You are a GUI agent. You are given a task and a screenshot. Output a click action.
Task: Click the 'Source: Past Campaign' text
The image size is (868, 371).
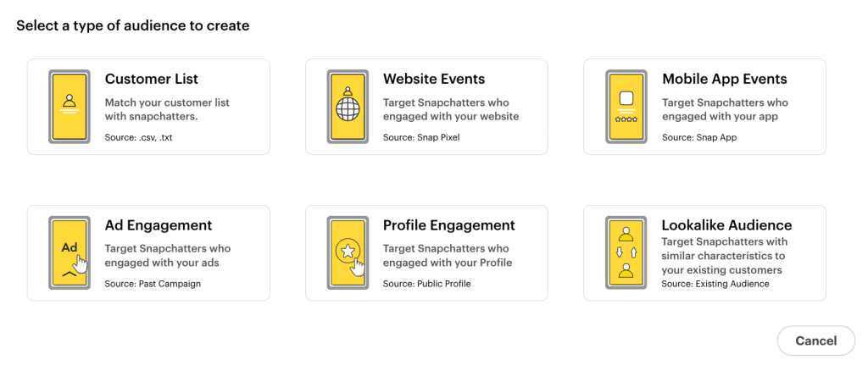(153, 285)
